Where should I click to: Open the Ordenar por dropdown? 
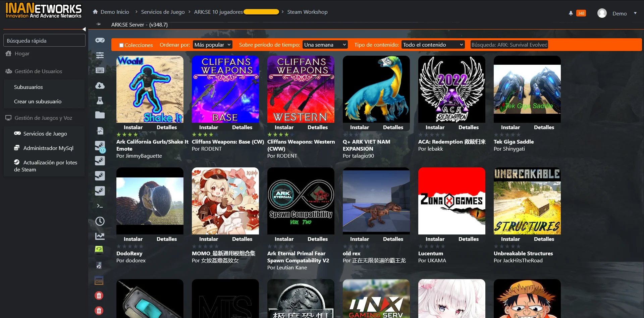(x=213, y=45)
